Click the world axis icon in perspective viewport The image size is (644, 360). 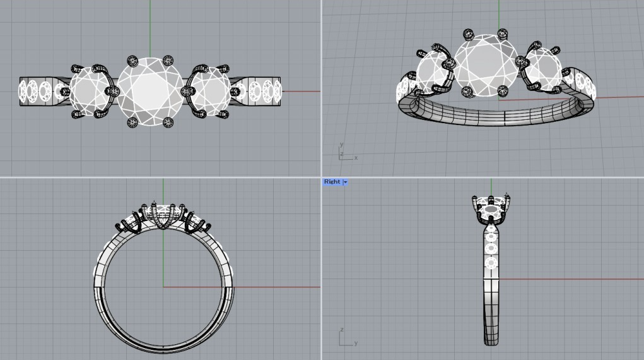[344, 153]
